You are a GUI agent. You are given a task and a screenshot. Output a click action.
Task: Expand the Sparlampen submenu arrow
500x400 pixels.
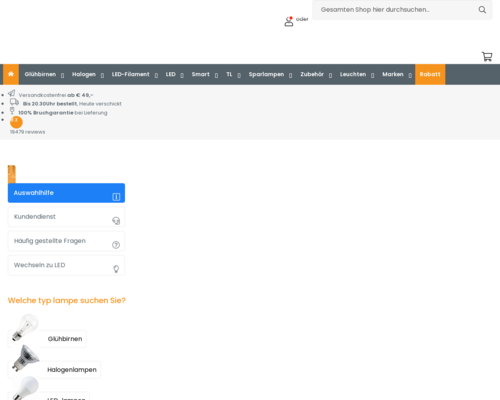click(290, 75)
